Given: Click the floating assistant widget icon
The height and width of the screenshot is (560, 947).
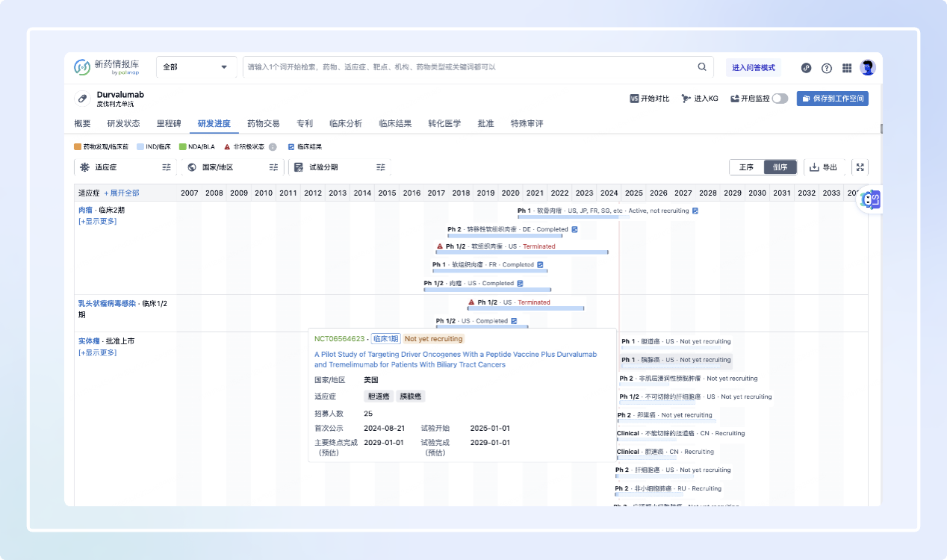Looking at the screenshot, I should 871,199.
